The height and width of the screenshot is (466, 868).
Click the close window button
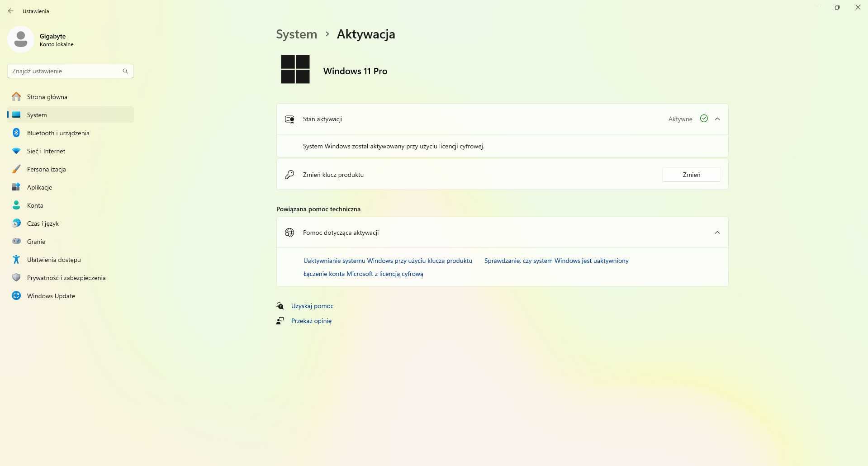pyautogui.click(x=858, y=7)
